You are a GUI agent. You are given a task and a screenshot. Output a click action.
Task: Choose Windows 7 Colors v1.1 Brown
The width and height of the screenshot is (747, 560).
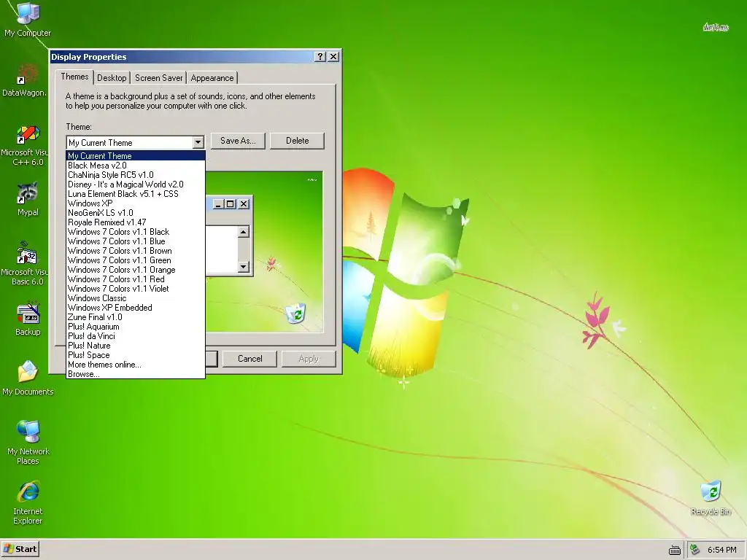[x=136, y=251]
